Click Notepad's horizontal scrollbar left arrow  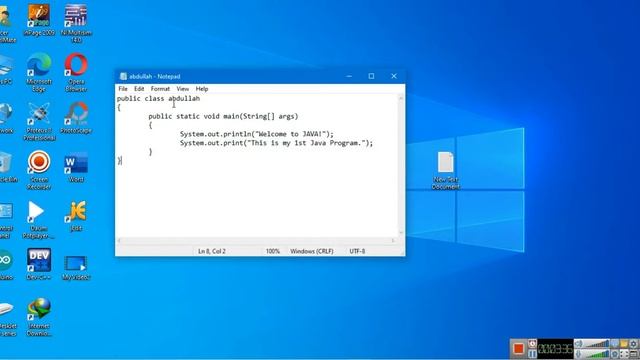120,241
